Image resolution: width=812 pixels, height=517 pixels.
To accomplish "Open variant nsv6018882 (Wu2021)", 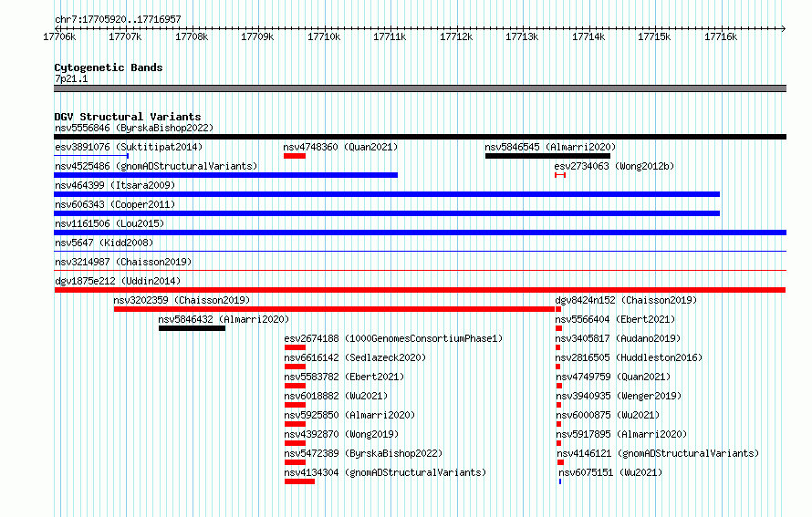I will click(336, 396).
